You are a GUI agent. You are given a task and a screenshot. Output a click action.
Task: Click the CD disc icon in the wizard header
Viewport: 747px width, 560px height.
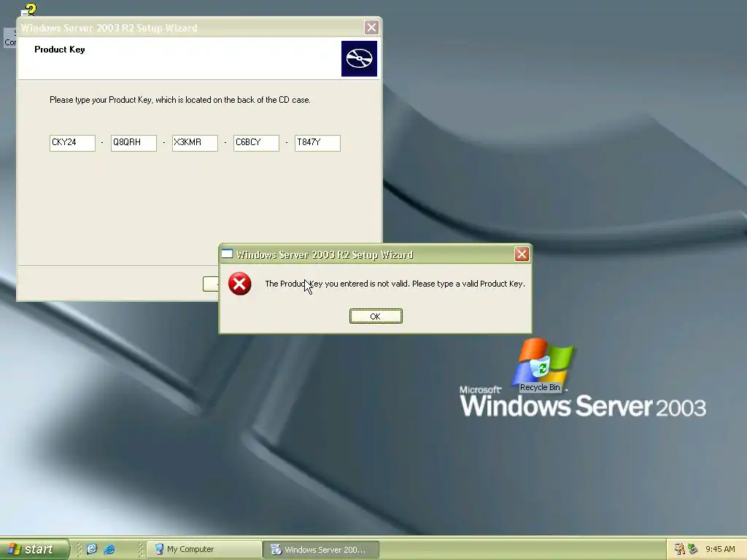coord(359,58)
